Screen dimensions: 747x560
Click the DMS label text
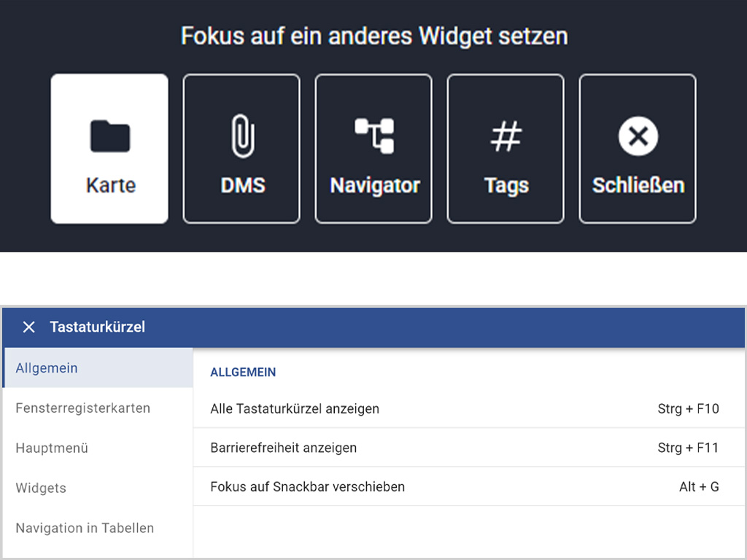[242, 186]
